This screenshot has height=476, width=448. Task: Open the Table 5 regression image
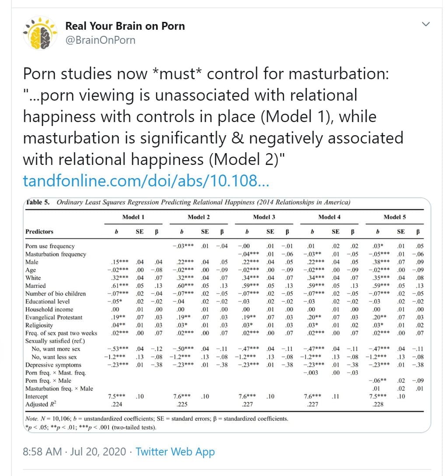[x=226, y=315]
